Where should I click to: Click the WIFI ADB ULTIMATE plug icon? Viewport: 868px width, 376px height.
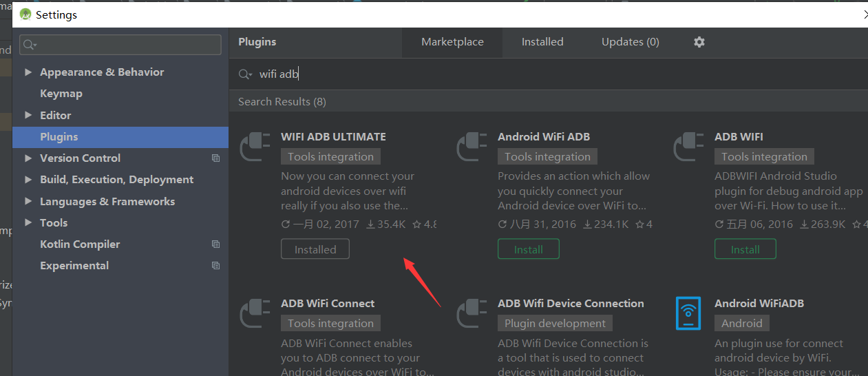pyautogui.click(x=255, y=147)
